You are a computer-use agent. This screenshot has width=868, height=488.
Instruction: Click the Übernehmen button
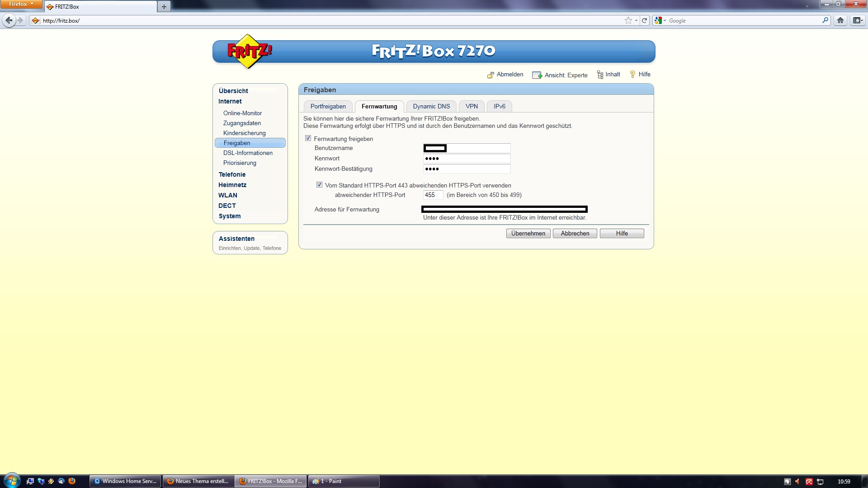click(x=528, y=233)
